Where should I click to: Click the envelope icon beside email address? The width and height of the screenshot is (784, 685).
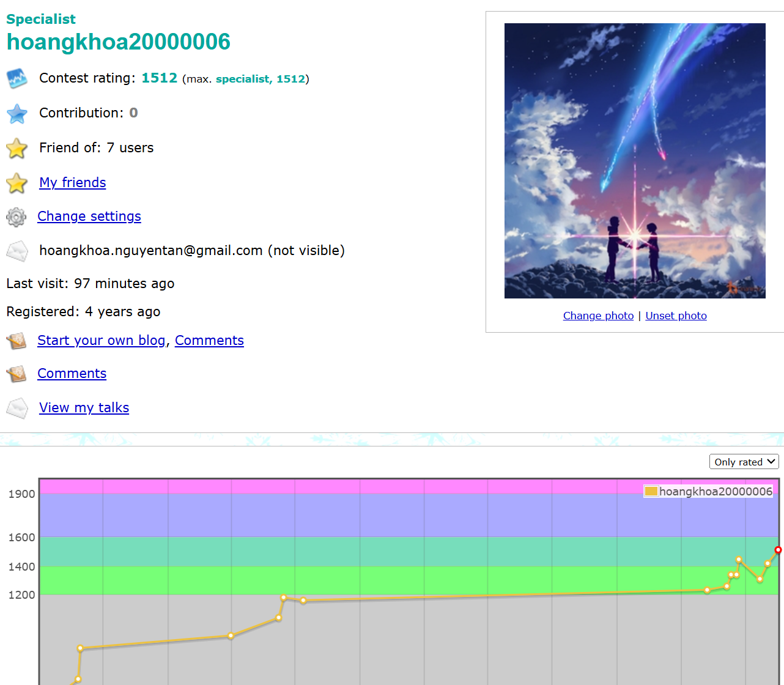[17, 251]
